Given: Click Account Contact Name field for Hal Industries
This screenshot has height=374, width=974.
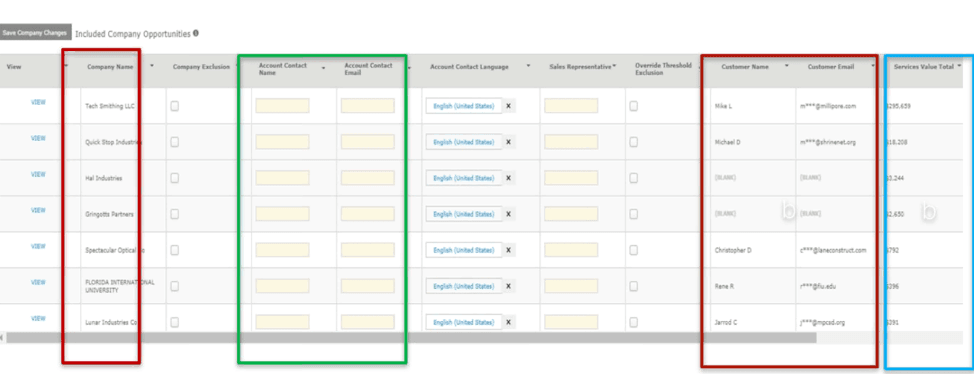Looking at the screenshot, I should coord(282,178).
